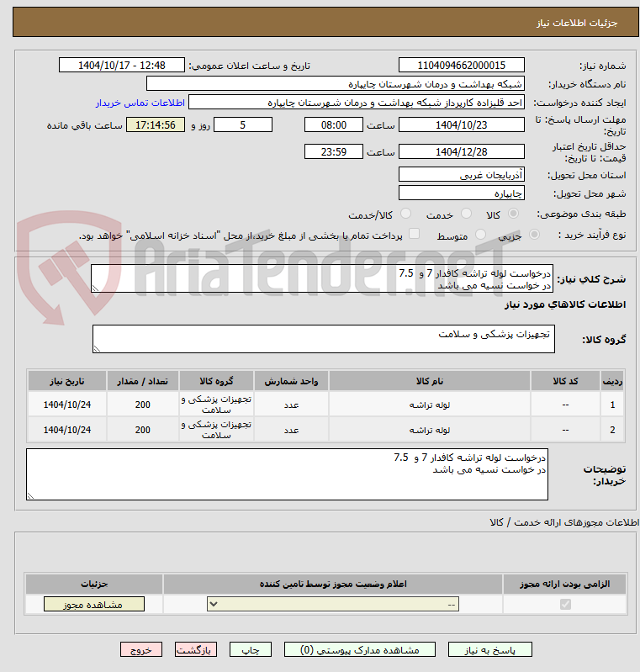Click the اعلام وضعیت مجوز توسط تامین کننده header

pos(333,585)
